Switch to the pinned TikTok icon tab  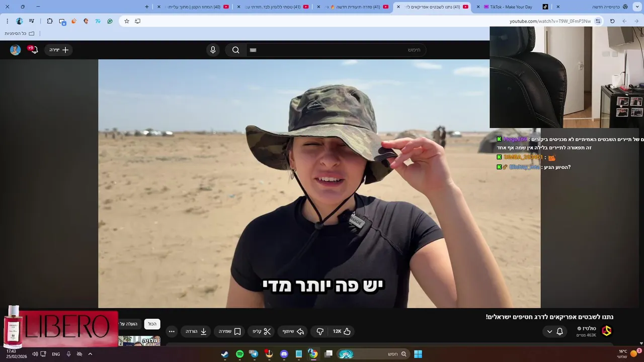coord(545,7)
